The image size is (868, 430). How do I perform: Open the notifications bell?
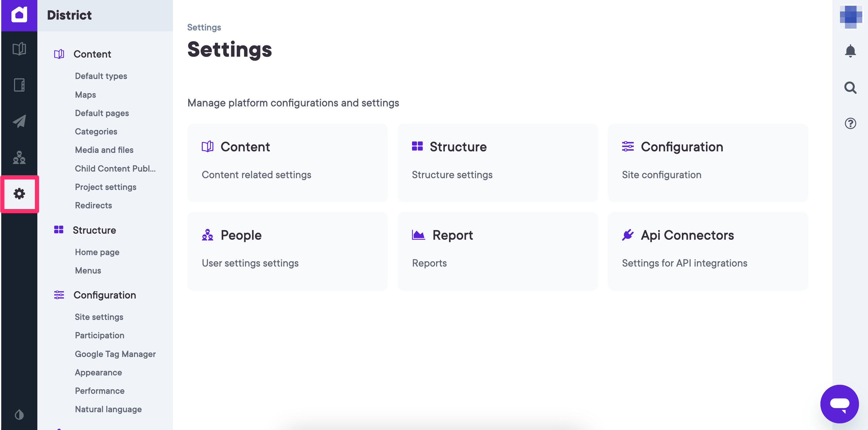[x=850, y=51]
